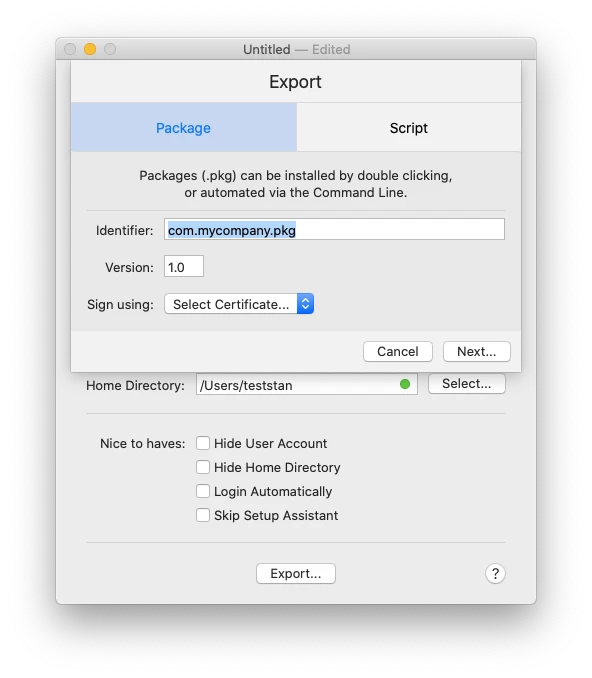
Task: Click Select... next to Home Directory
Action: [x=467, y=384]
